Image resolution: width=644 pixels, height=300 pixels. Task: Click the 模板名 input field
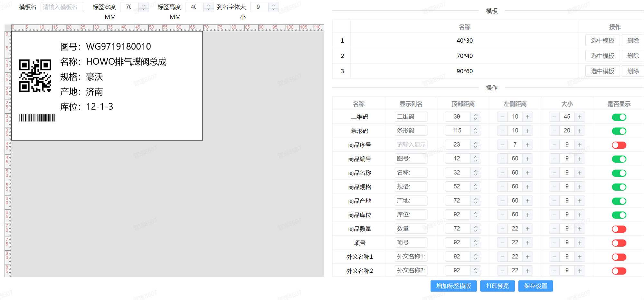pos(62,7)
